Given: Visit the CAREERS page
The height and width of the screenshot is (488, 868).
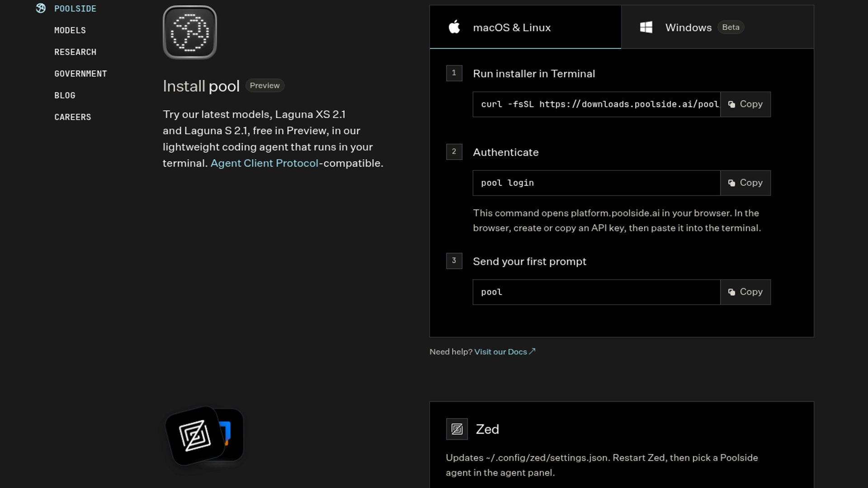Looking at the screenshot, I should click(x=72, y=117).
